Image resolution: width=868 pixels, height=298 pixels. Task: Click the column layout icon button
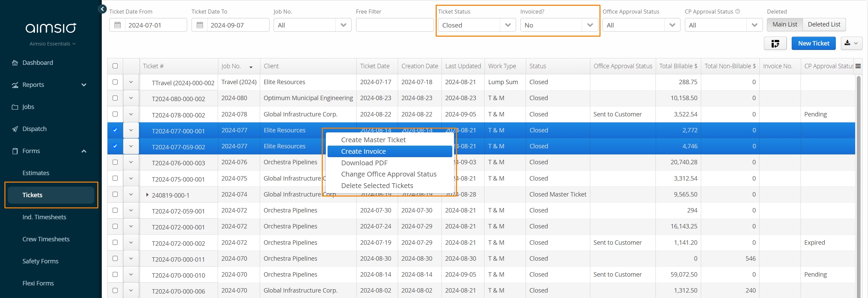pos(775,43)
